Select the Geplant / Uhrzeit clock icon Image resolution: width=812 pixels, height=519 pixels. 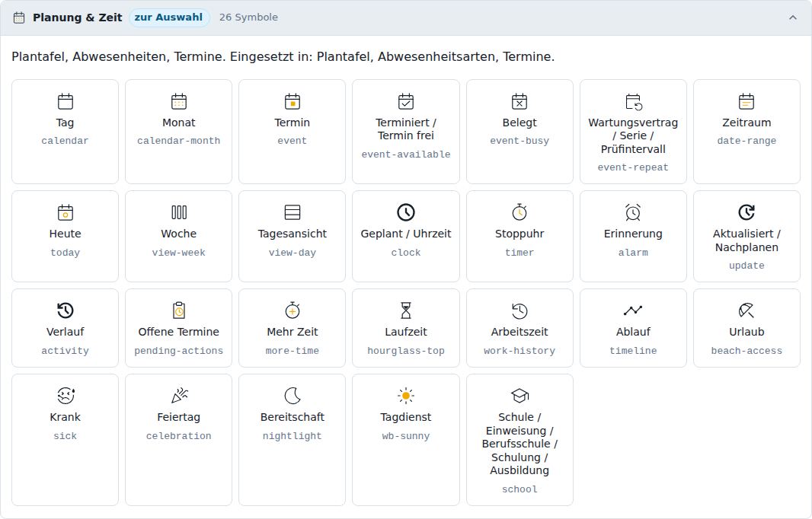tap(406, 212)
